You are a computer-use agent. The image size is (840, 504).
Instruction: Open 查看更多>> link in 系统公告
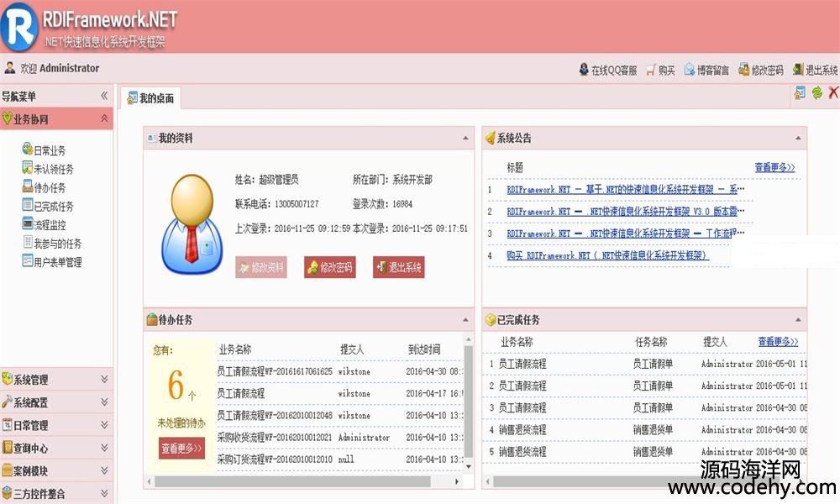pos(774,168)
